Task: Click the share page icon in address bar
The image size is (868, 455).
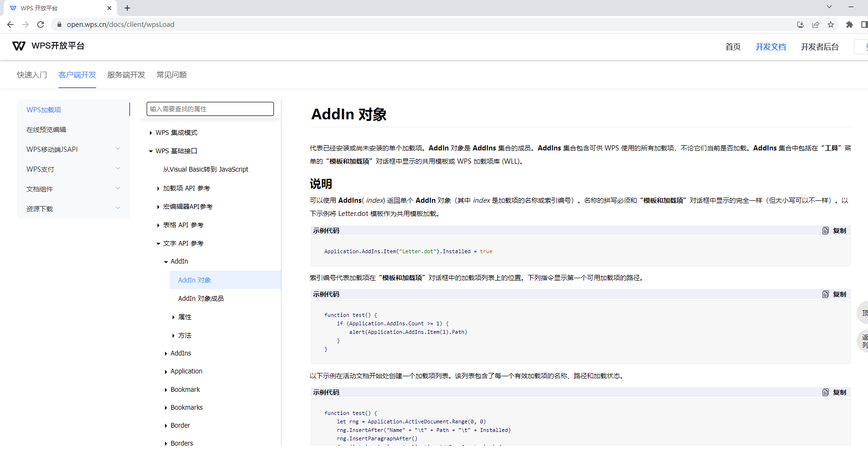Action: (x=816, y=25)
